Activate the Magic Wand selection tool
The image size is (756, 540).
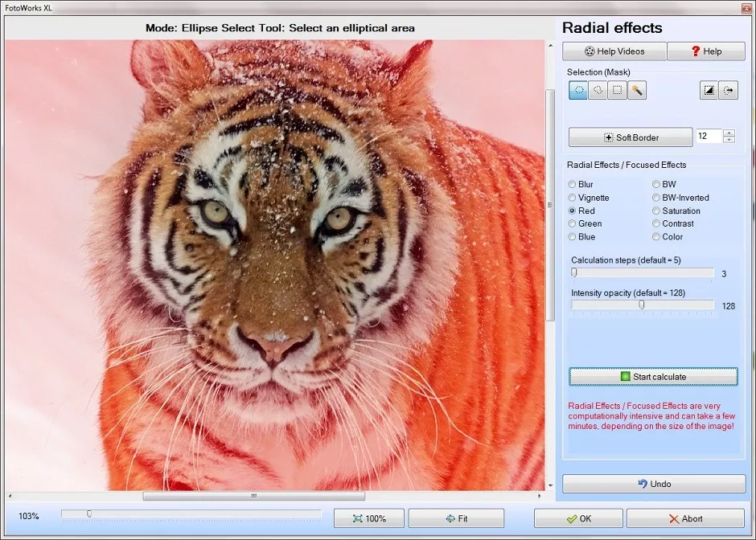(636, 90)
